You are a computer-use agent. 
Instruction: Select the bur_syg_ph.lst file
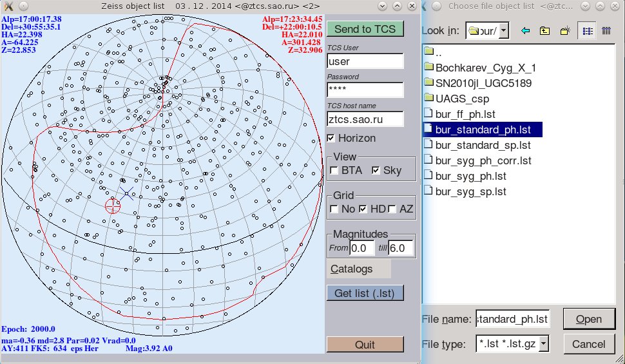(x=465, y=177)
